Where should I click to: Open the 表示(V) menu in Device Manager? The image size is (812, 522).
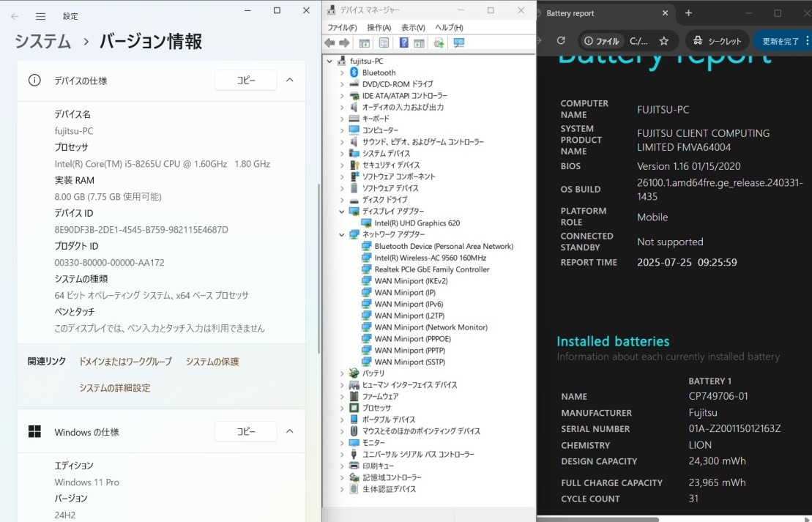[413, 27]
